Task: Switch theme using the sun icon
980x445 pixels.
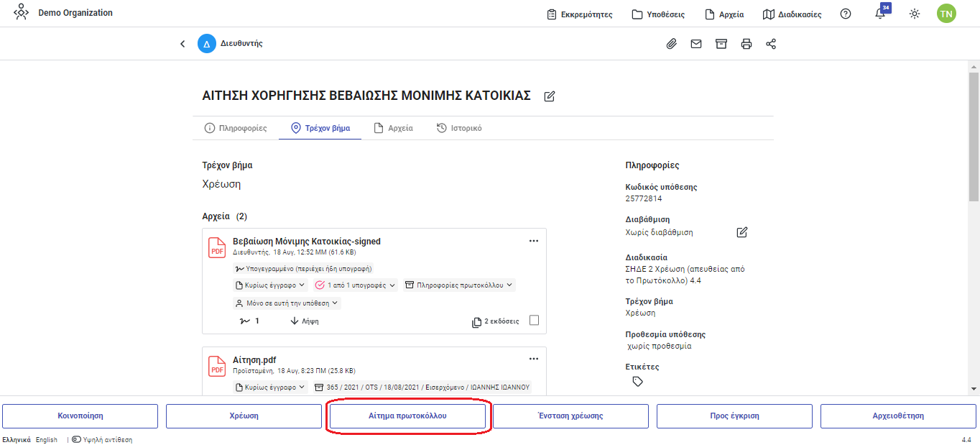Action: (915, 14)
